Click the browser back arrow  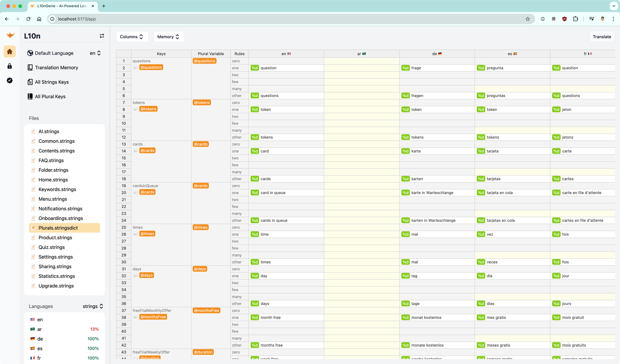(x=7, y=19)
